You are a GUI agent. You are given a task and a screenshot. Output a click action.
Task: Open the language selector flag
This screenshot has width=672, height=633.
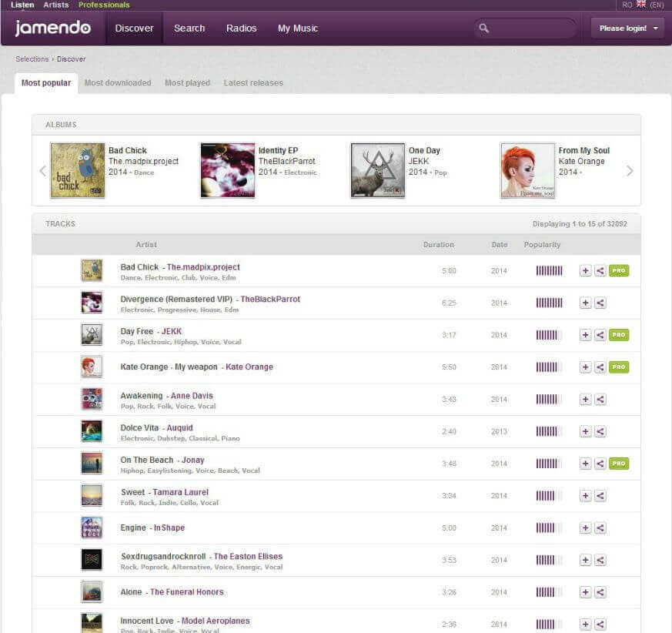pos(641,5)
